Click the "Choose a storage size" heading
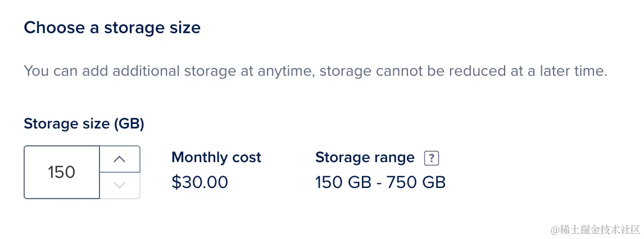The image size is (644, 239). click(112, 27)
